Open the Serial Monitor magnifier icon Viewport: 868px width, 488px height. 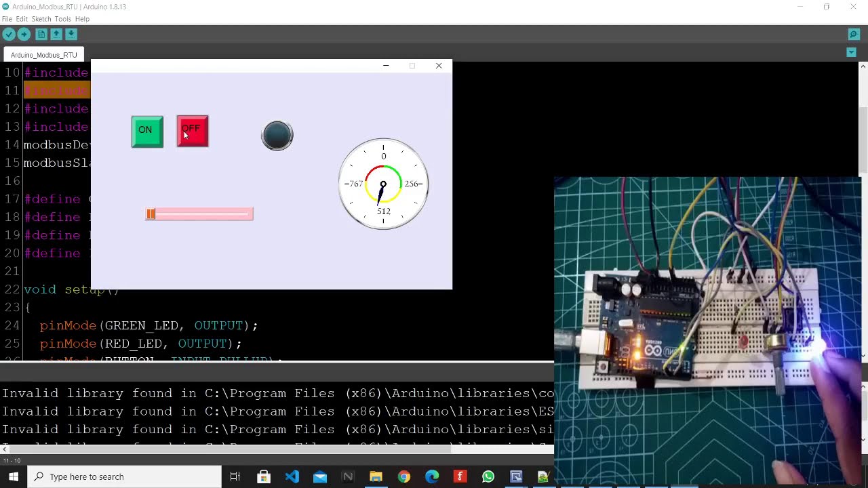tap(854, 35)
